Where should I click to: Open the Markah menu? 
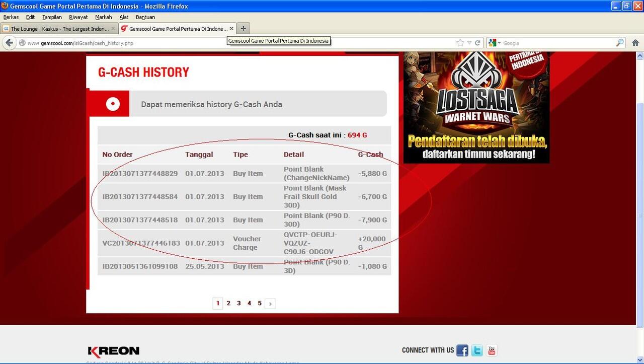coord(104,17)
